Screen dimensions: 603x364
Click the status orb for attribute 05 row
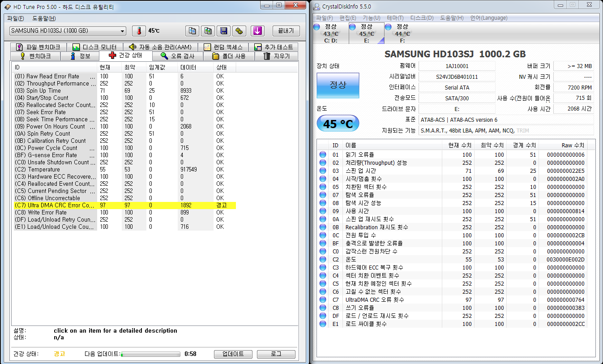point(323,187)
